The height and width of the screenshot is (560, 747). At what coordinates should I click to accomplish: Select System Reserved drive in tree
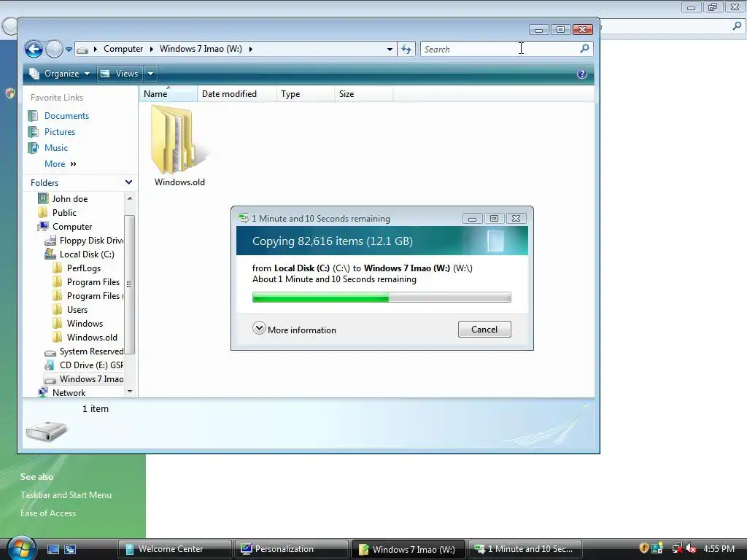[x=91, y=351]
